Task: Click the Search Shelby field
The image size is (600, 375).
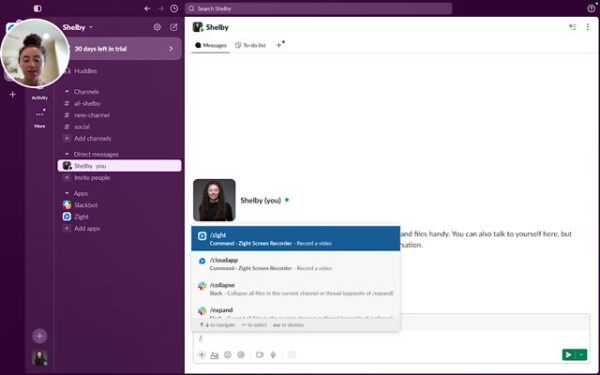Action: click(x=318, y=8)
